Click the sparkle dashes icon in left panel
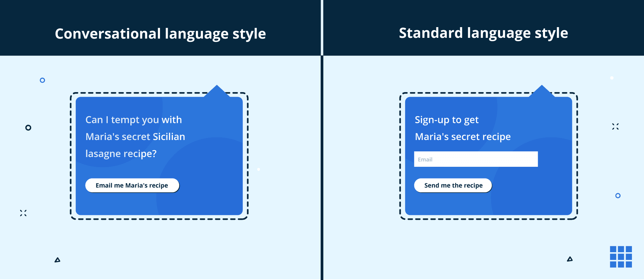 point(23,213)
